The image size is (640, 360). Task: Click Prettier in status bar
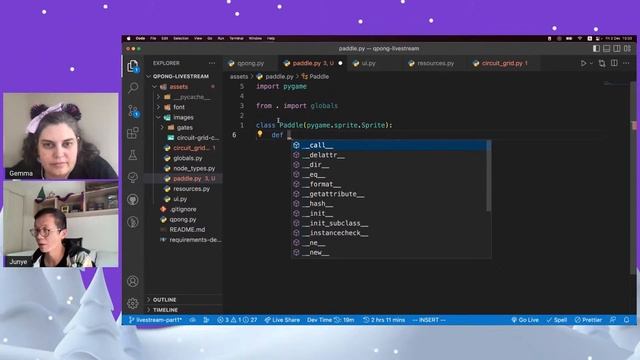(588, 320)
